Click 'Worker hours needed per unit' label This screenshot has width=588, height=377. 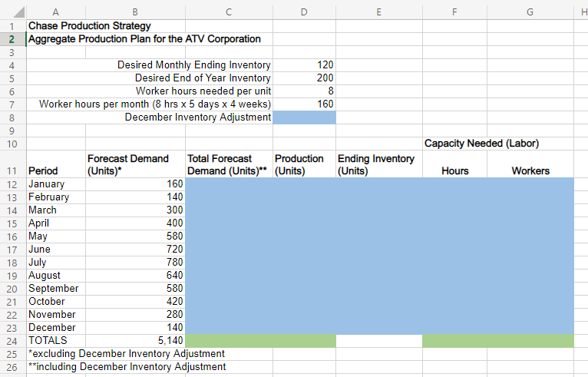pos(203,91)
